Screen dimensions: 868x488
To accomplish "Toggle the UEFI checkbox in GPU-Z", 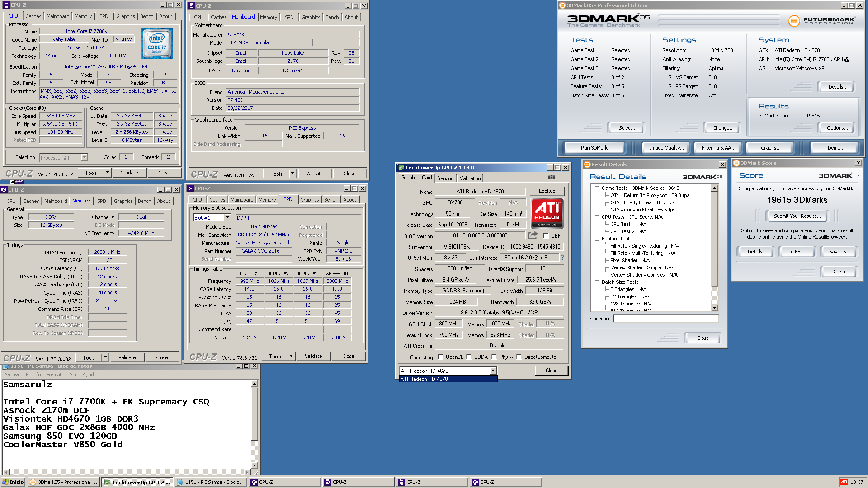I will [546, 236].
